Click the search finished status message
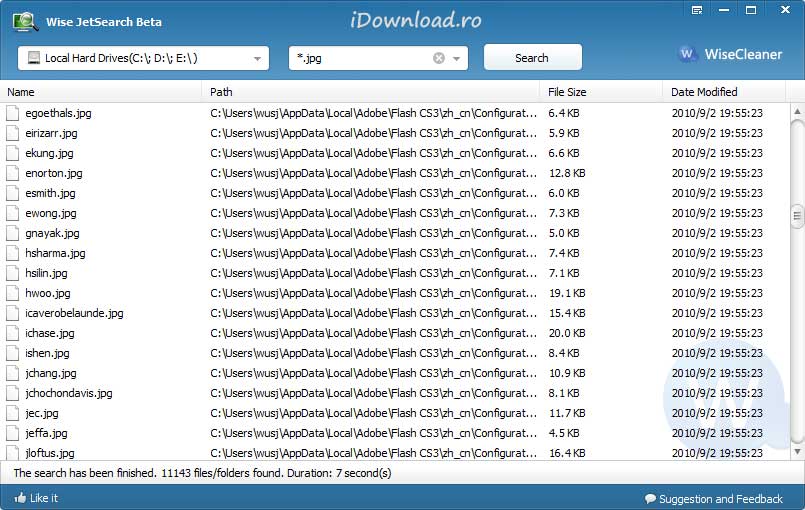Viewport: 805px width, 510px height. click(x=202, y=473)
